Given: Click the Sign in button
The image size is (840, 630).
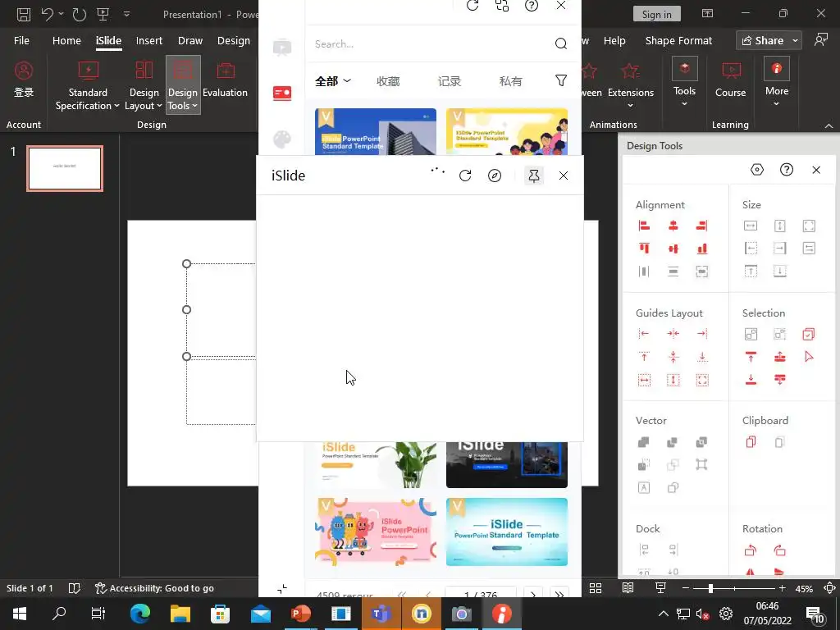Looking at the screenshot, I should coord(657,15).
